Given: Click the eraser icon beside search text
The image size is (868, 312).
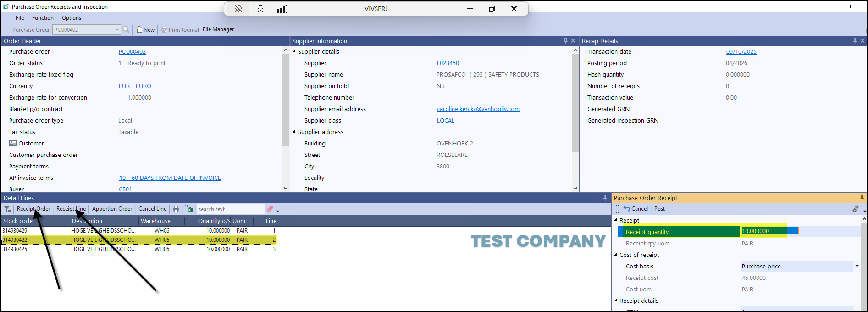Looking at the screenshot, I should (x=270, y=209).
